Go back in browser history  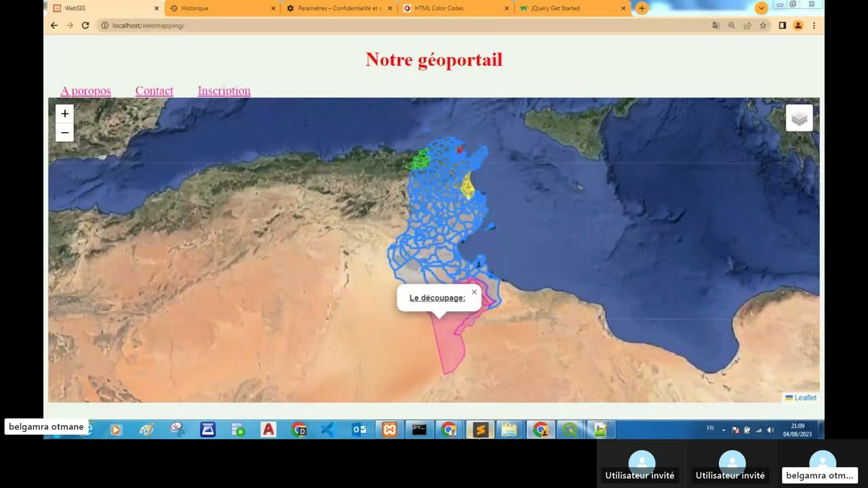pos(54,25)
